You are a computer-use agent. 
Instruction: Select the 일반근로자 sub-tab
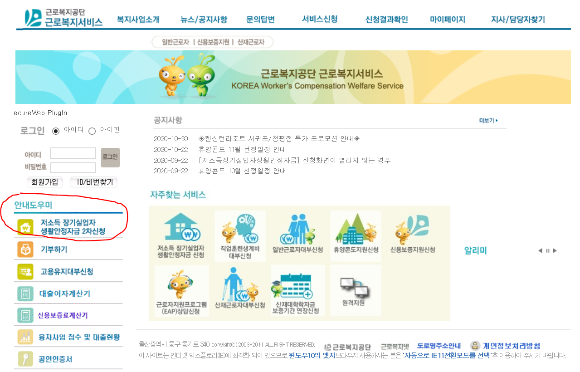point(175,42)
